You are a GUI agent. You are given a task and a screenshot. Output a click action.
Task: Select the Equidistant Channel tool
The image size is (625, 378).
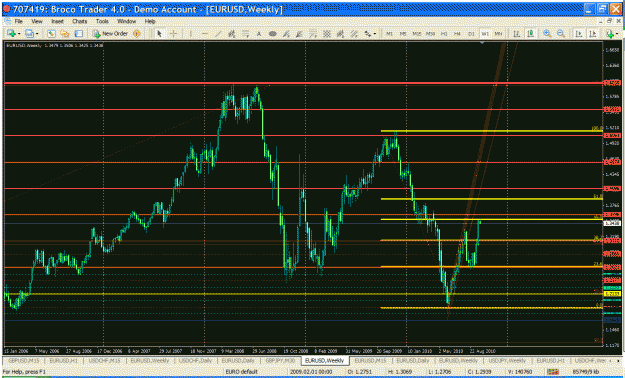click(232, 34)
